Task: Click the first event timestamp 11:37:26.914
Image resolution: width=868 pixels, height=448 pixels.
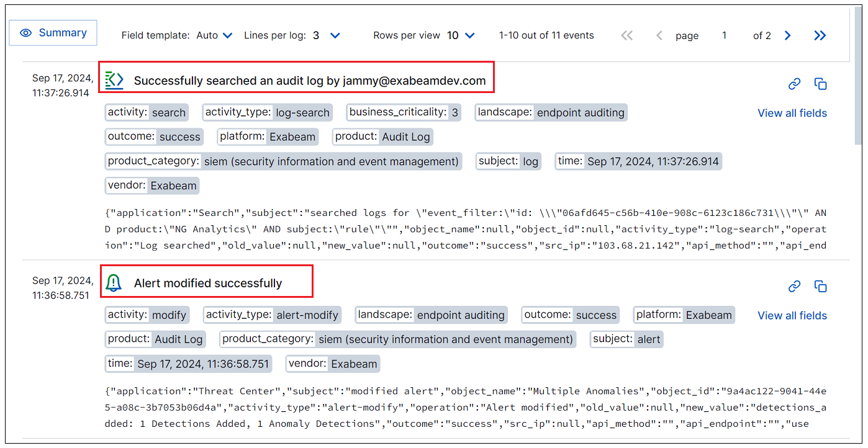Action: [63, 86]
